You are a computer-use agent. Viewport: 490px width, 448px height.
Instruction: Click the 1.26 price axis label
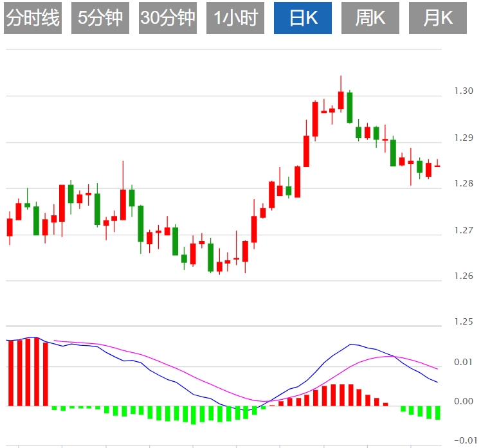pos(464,276)
